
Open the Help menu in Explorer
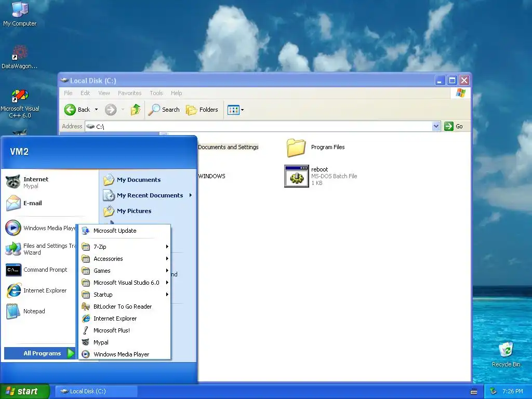(x=176, y=93)
